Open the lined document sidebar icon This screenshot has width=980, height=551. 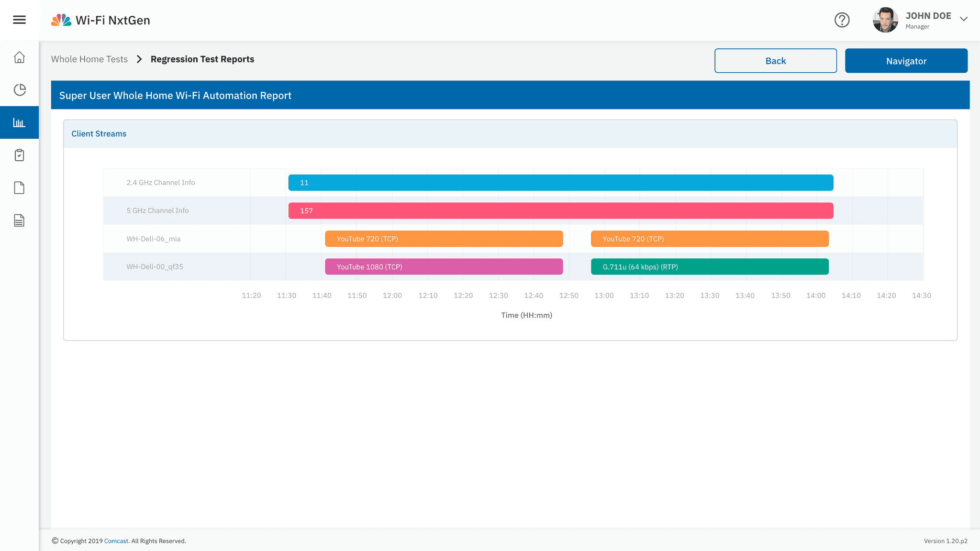pos(19,220)
